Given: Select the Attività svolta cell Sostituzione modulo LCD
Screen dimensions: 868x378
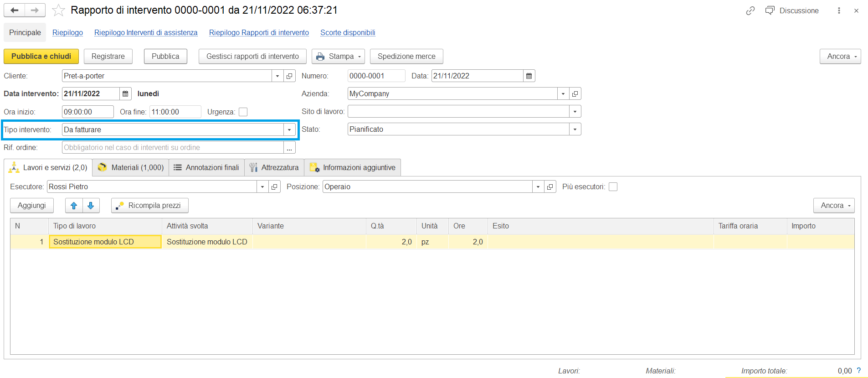Looking at the screenshot, I should point(207,242).
